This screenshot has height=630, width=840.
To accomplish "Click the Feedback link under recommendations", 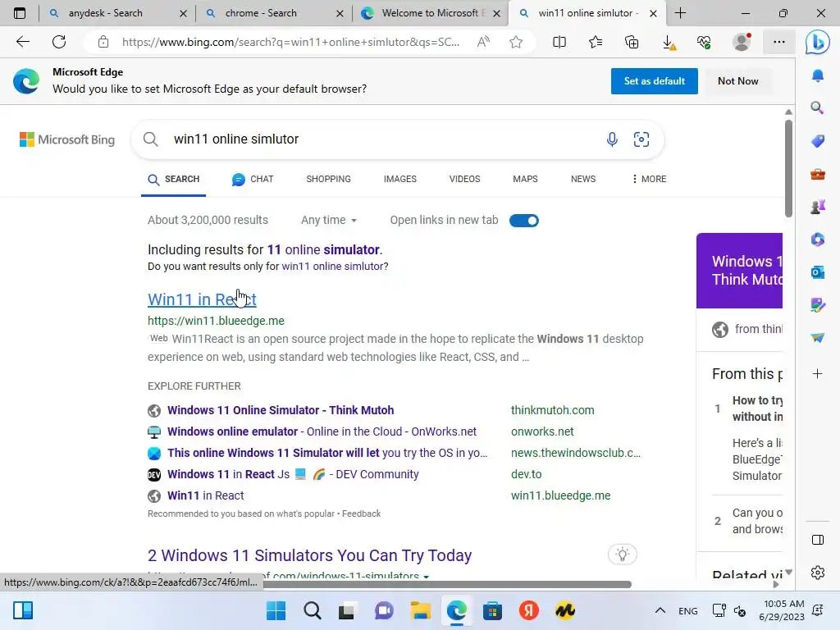I will pyautogui.click(x=361, y=514).
